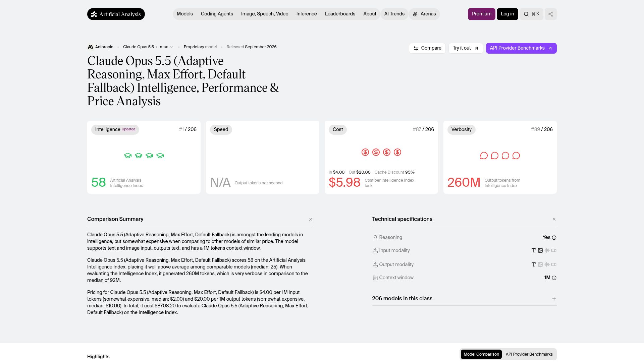Click the audio output modality icon
Viewport: 644px width, 362px height.
coord(547,264)
